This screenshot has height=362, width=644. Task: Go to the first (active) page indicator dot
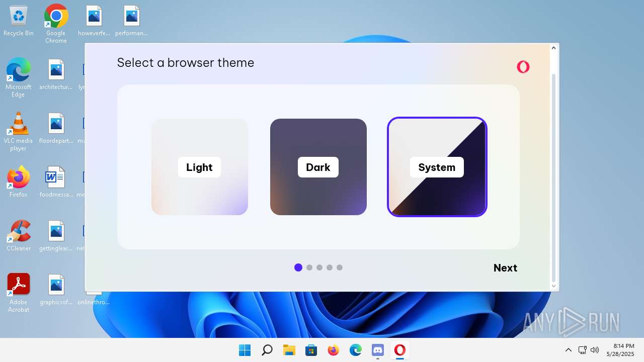click(298, 267)
